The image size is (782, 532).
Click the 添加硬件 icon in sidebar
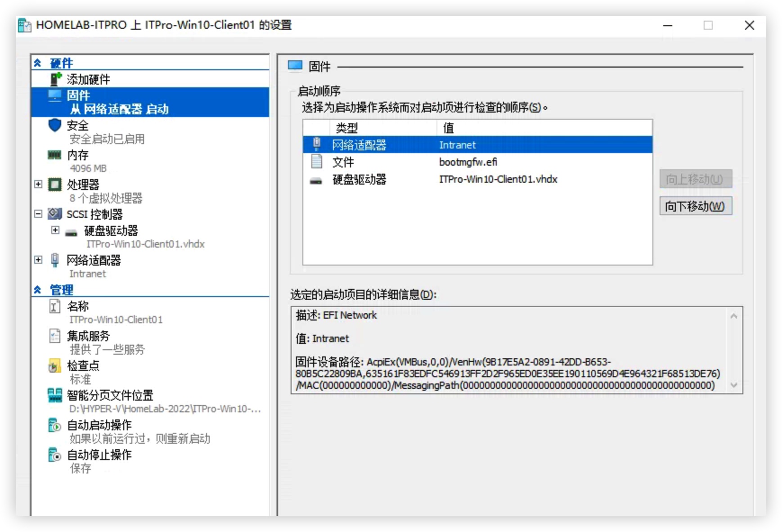(x=54, y=79)
